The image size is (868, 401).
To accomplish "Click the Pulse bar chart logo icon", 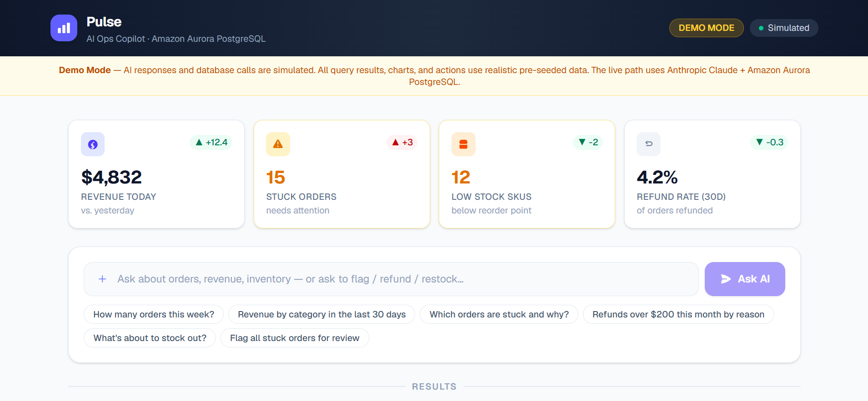I will pos(64,28).
